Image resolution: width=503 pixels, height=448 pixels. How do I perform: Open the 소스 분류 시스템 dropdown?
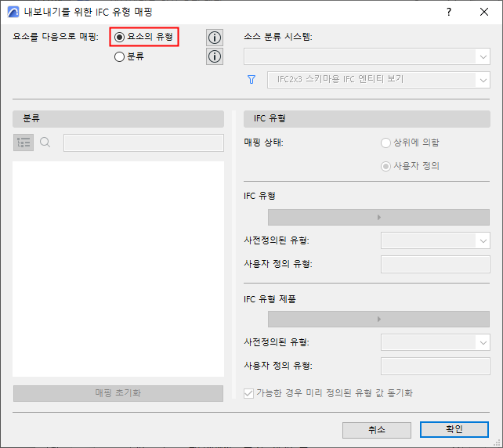367,56
